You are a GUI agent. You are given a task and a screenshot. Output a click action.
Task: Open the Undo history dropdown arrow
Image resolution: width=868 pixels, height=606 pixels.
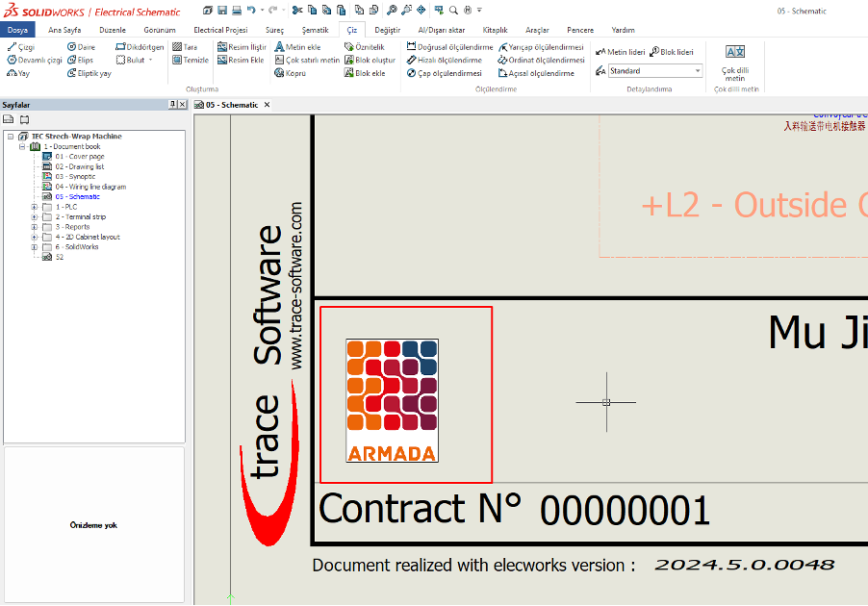(262, 10)
